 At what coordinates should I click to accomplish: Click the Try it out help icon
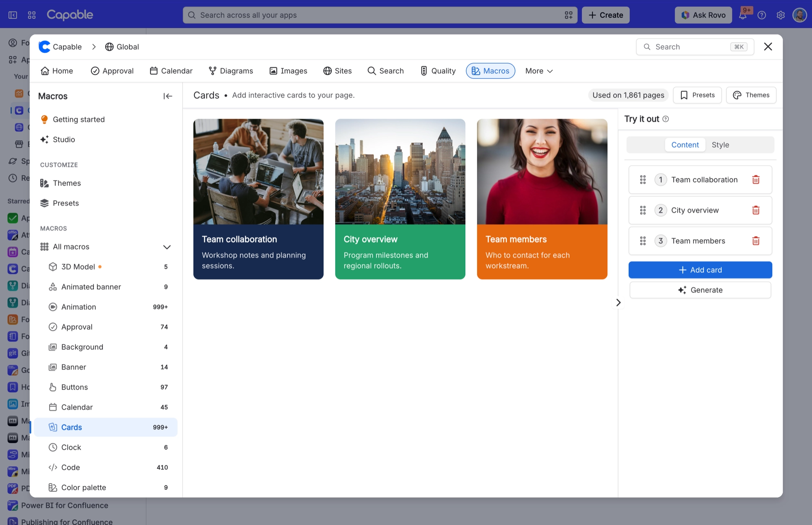point(665,119)
